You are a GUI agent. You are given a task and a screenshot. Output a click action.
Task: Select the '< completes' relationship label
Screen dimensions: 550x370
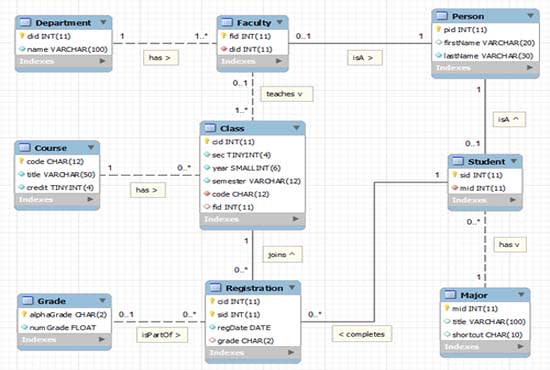pyautogui.click(x=362, y=334)
